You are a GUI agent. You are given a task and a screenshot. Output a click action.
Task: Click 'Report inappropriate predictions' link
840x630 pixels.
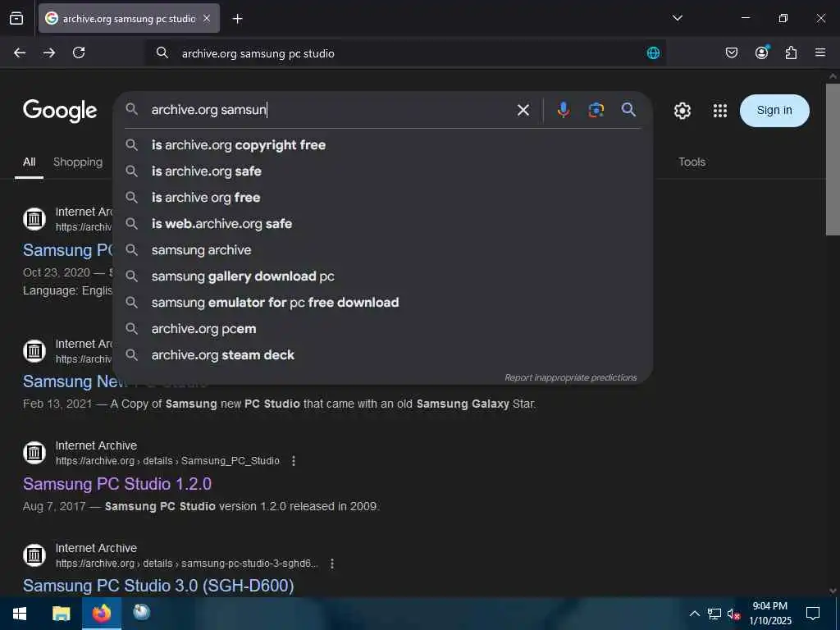pyautogui.click(x=571, y=377)
